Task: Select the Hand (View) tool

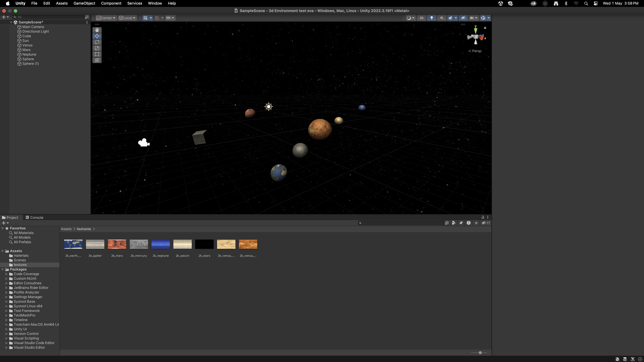Action: coord(97,30)
